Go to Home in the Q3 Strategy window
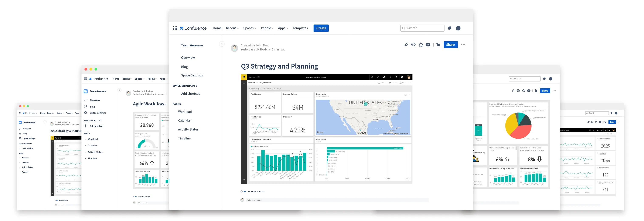 [x=217, y=28]
